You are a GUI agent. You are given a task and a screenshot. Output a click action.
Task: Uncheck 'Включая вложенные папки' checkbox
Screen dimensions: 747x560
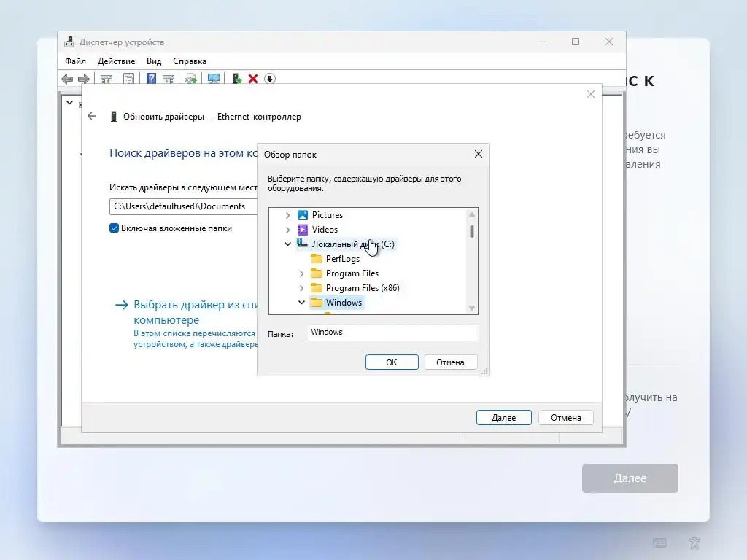pyautogui.click(x=114, y=228)
